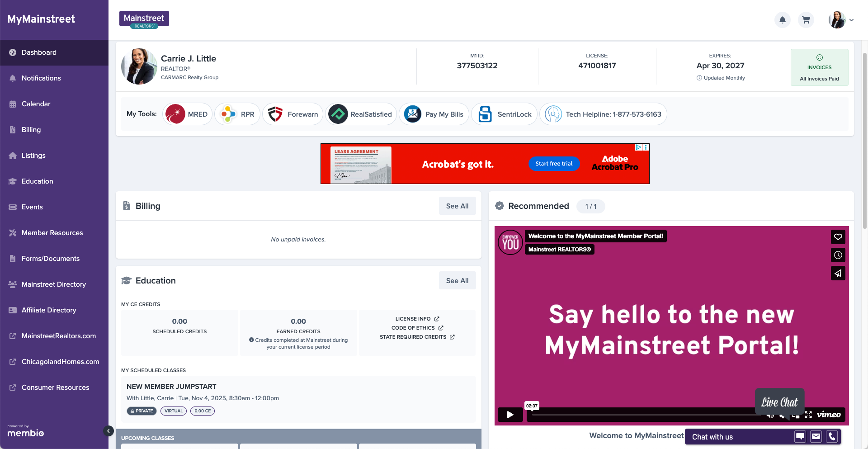Viewport: 868px width, 449px height.
Task: Call via phone icon in chat bar
Action: click(832, 436)
